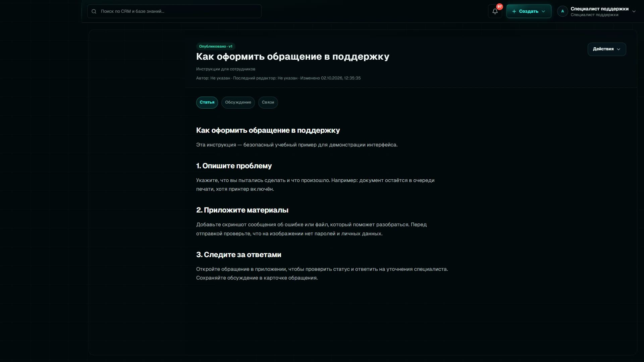This screenshot has width=644, height=362.
Task: Click the author and last editor metadata line
Action: pyautogui.click(x=278, y=78)
